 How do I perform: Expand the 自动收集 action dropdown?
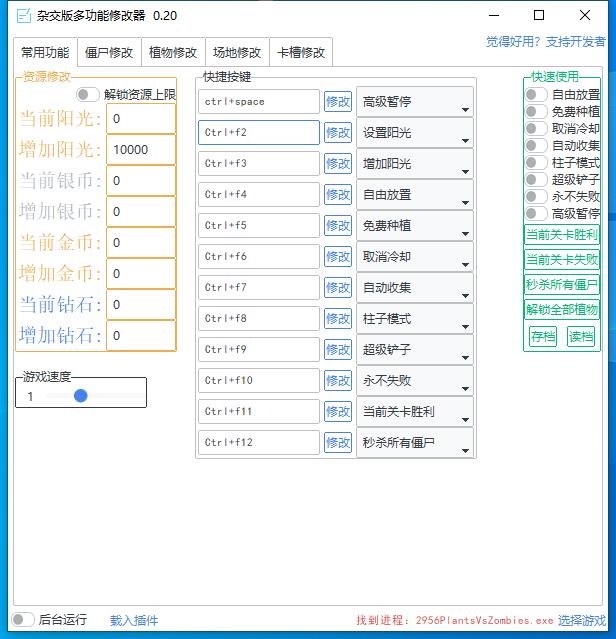414,288
